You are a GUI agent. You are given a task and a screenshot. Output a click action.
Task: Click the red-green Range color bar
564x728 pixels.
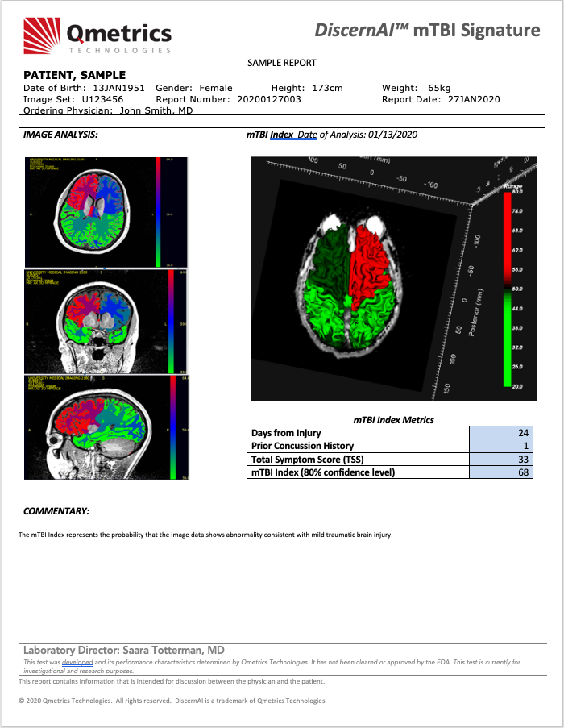[x=508, y=289]
